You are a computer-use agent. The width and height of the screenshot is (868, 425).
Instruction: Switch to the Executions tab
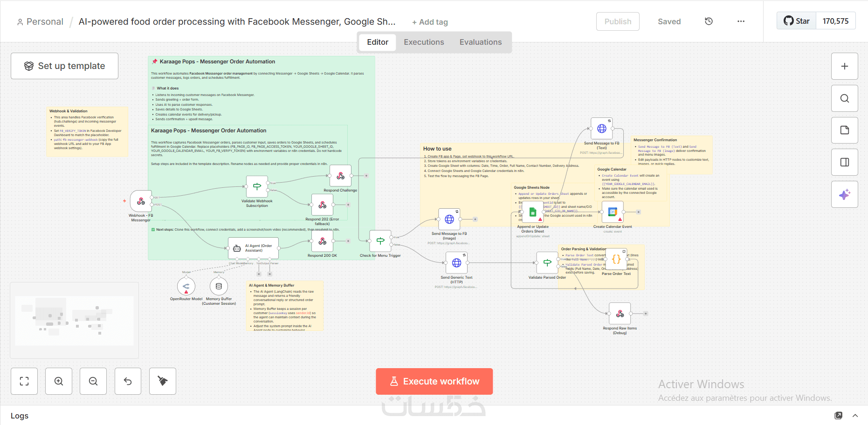pyautogui.click(x=424, y=42)
